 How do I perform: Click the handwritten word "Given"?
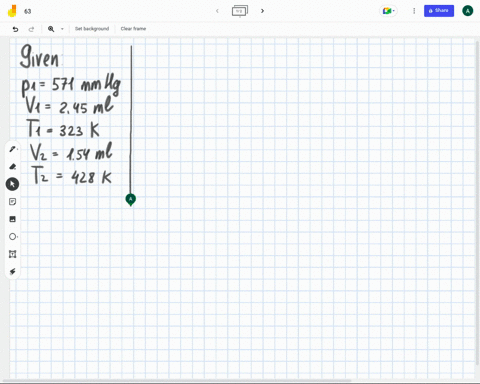(x=40, y=56)
